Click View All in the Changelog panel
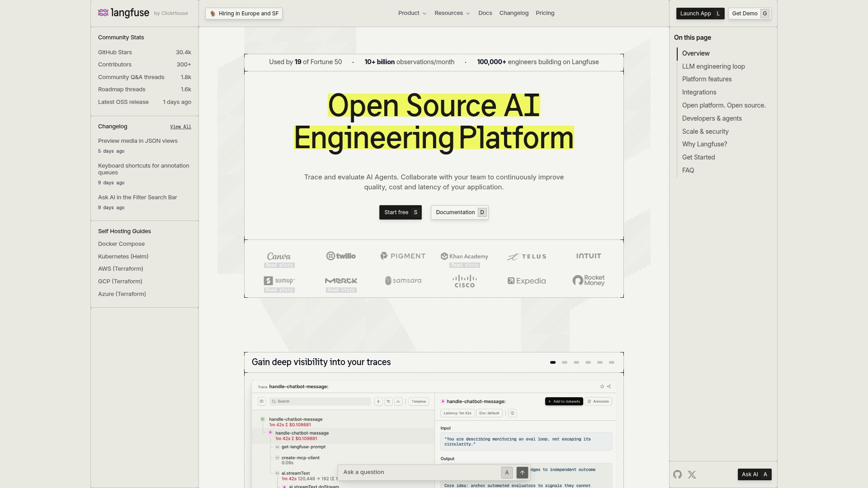Screen dimensions: 868x488 click(180, 127)
